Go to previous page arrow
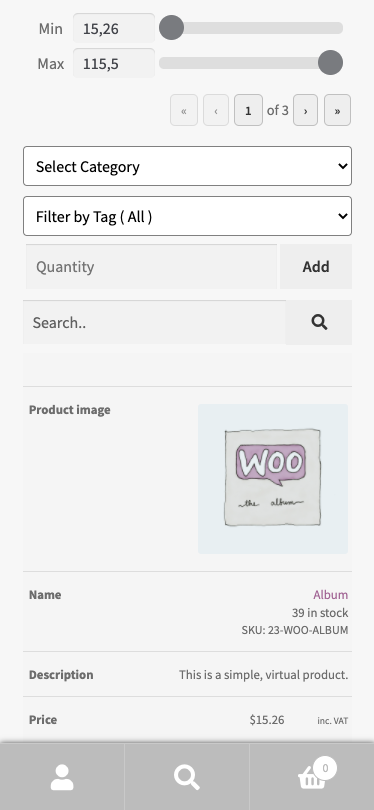 (x=216, y=110)
